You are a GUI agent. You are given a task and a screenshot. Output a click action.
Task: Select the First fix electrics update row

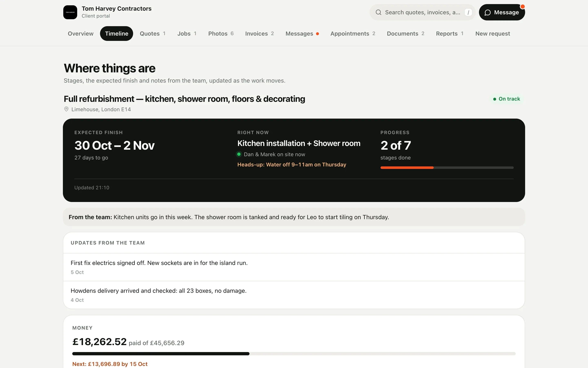coord(294,267)
